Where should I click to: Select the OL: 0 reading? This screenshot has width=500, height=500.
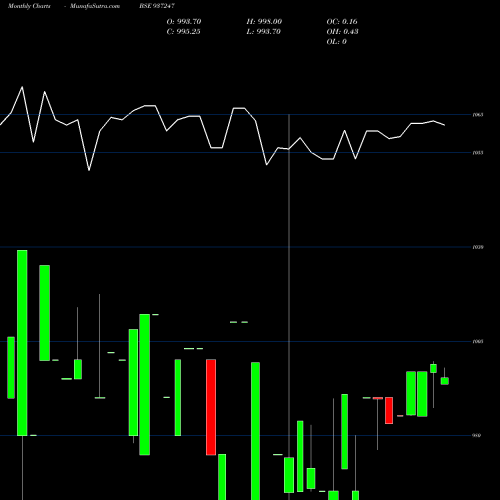coord(336,42)
